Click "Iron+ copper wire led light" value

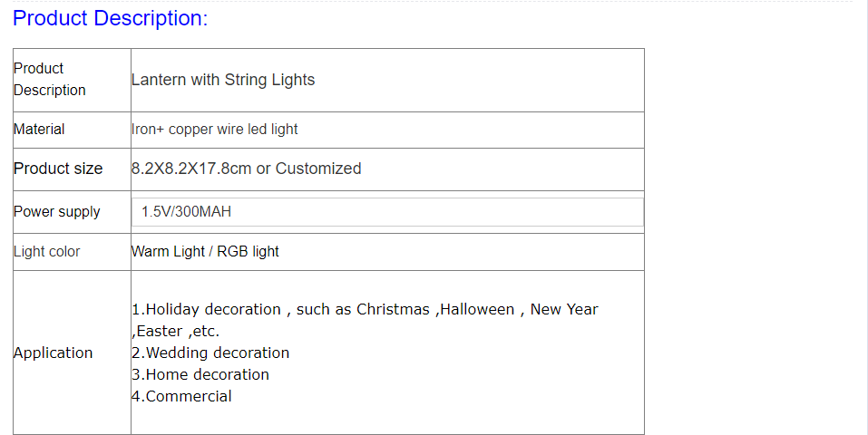point(215,130)
